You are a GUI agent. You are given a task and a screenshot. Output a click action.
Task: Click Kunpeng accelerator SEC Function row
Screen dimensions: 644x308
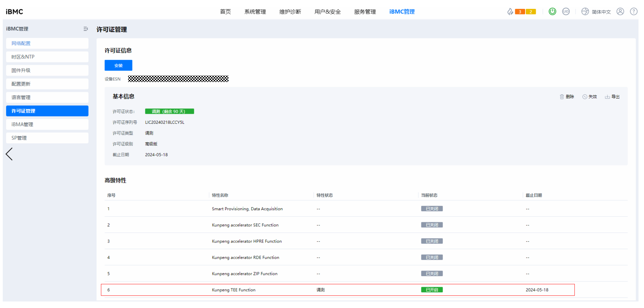tap(366, 225)
